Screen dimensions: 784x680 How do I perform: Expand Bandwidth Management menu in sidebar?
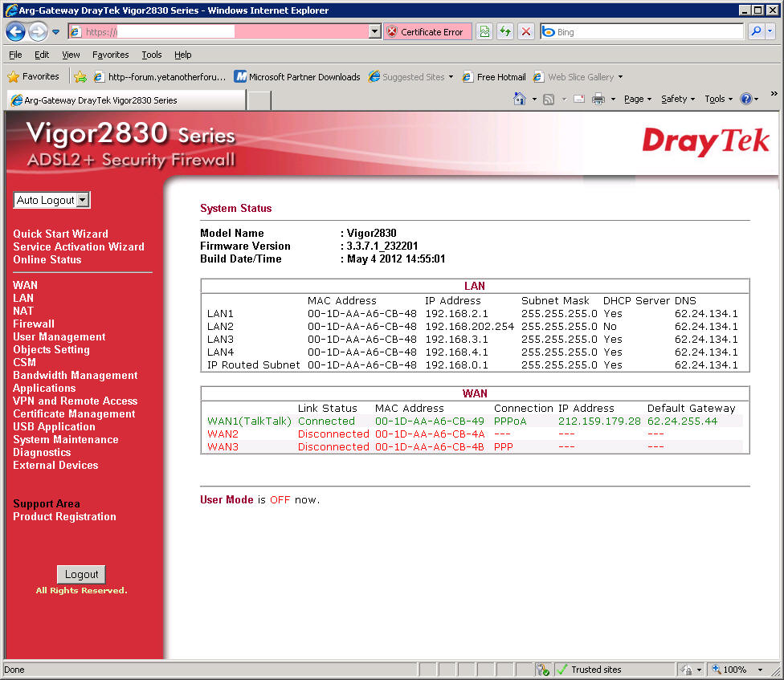coord(75,375)
